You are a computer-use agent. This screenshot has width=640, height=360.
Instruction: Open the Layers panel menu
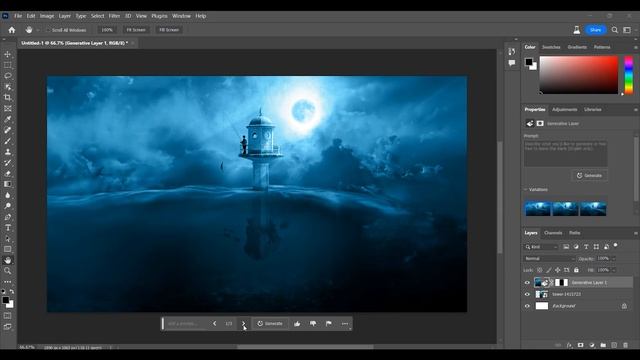pyautogui.click(x=636, y=233)
